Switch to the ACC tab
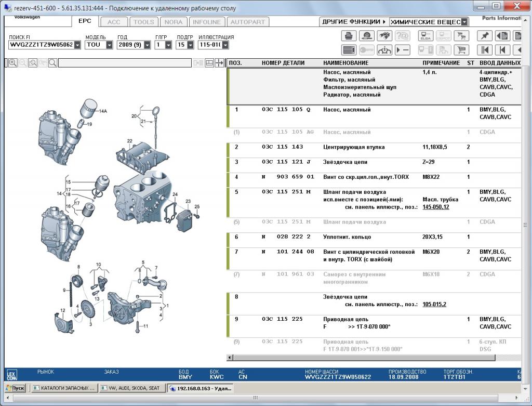 [114, 22]
